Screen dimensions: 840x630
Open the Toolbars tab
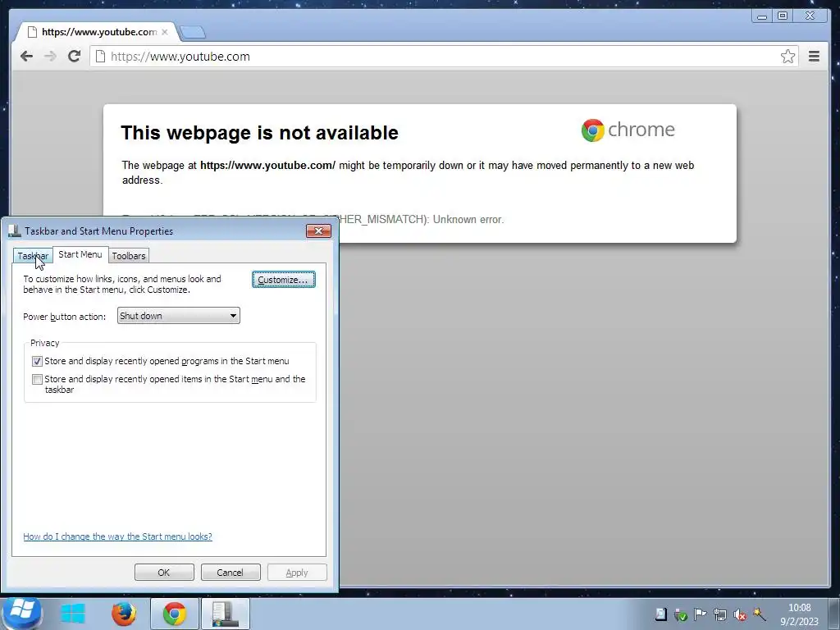[129, 256]
